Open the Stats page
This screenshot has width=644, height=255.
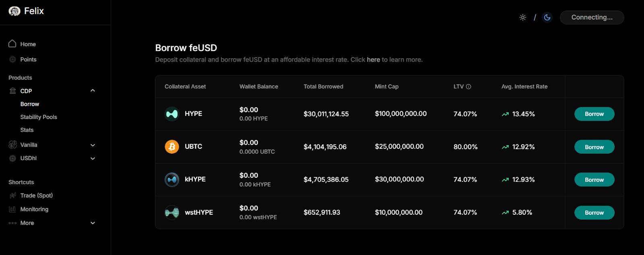(27, 130)
